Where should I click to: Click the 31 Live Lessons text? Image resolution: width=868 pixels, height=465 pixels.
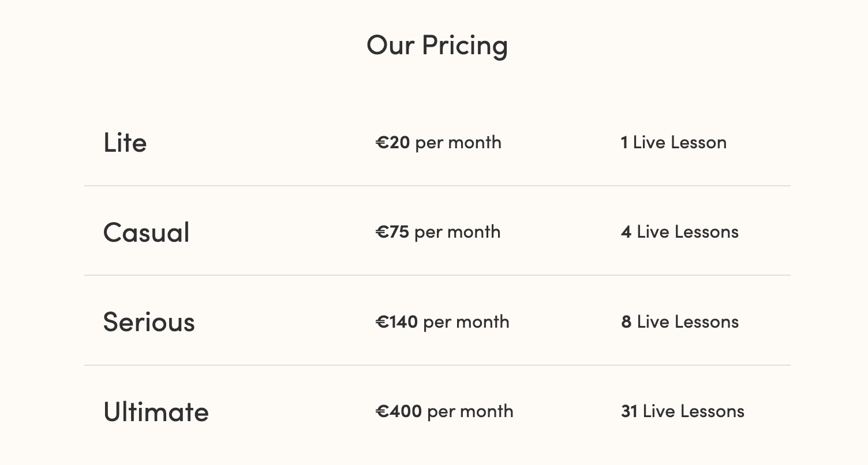click(683, 411)
